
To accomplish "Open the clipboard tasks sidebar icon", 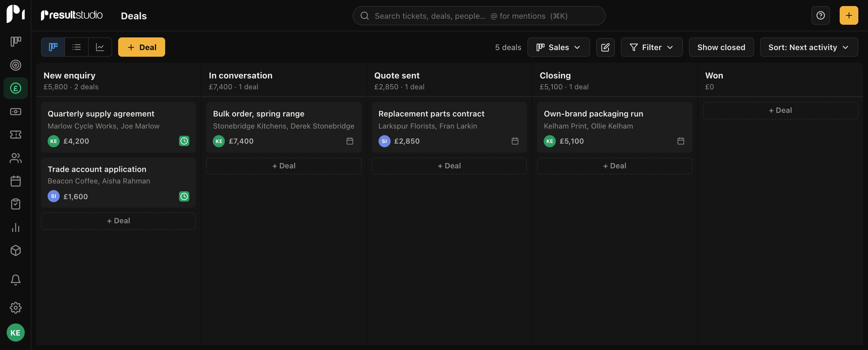I will tap(15, 204).
